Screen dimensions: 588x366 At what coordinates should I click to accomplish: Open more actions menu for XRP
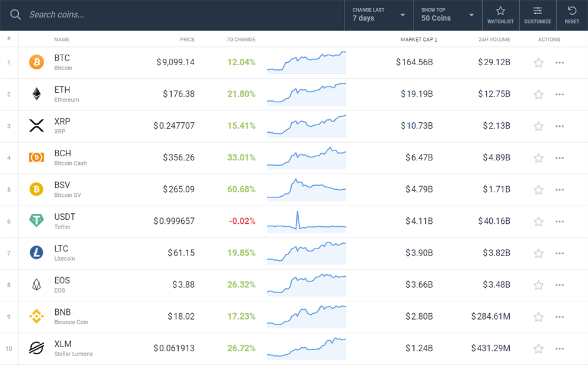[x=560, y=126]
